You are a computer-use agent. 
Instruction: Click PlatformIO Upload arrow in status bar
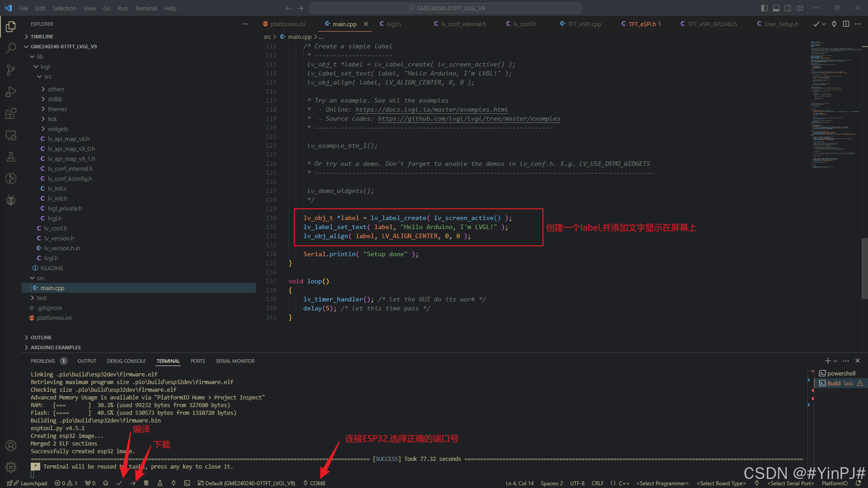coord(133,483)
